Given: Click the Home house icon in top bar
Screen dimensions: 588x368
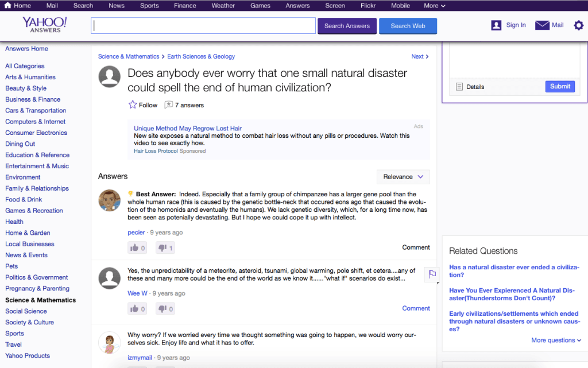Looking at the screenshot, I should coord(7,5).
